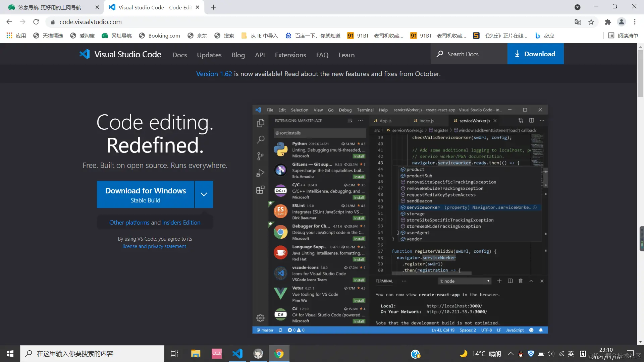
Task: Click the reload page button
Action: 36,22
